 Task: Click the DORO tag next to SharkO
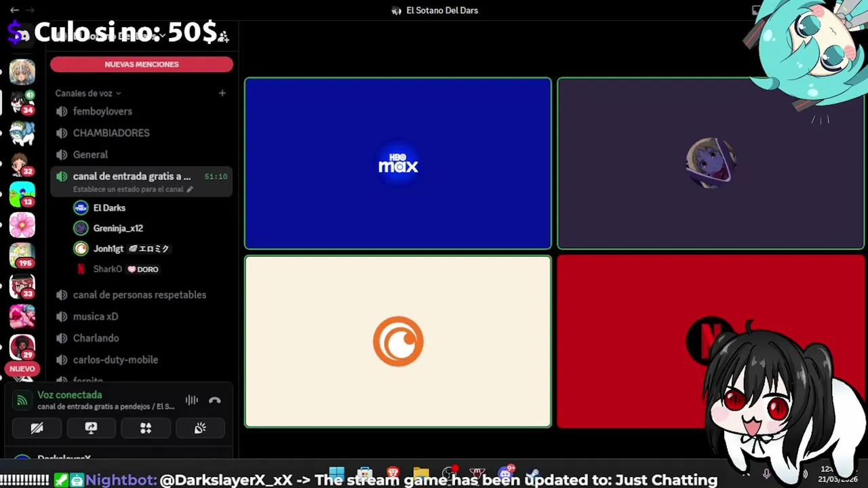[x=143, y=269]
